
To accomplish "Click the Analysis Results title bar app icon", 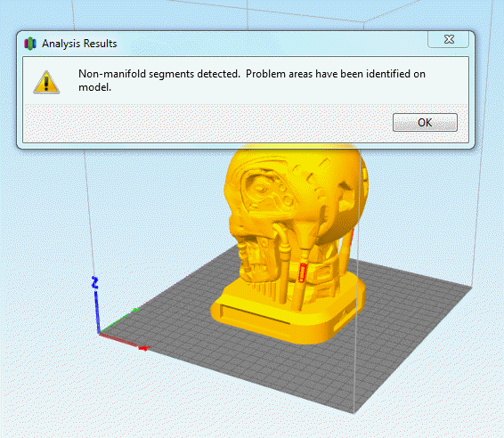I will click(x=30, y=44).
